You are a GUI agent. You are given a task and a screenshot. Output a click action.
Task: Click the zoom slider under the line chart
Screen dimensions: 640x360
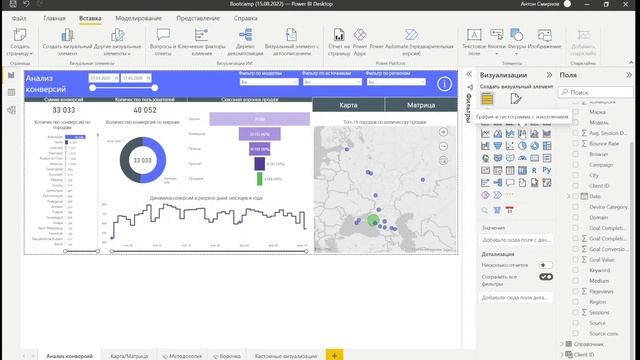click(209, 251)
